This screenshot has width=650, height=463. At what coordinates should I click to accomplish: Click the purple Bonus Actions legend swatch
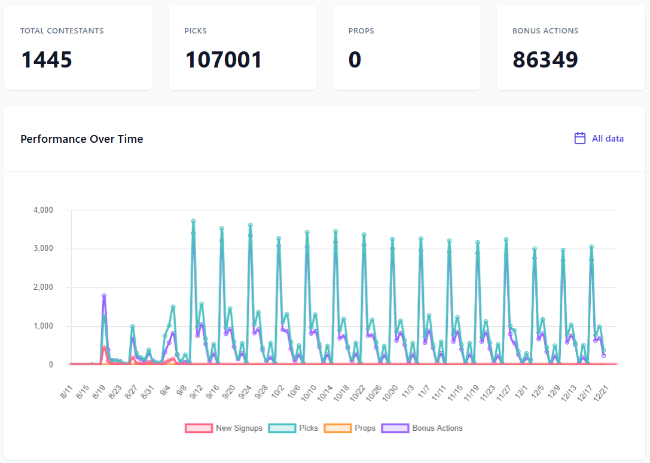click(398, 428)
